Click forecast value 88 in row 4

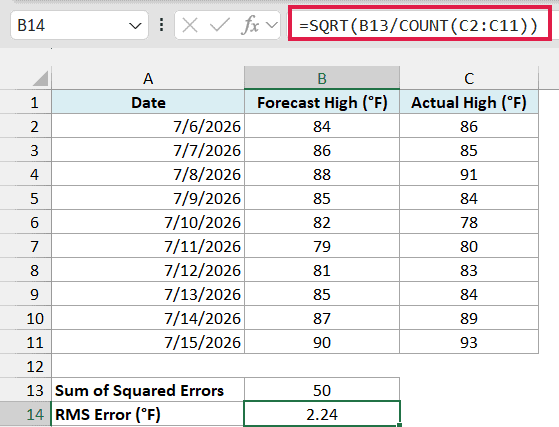point(322,174)
